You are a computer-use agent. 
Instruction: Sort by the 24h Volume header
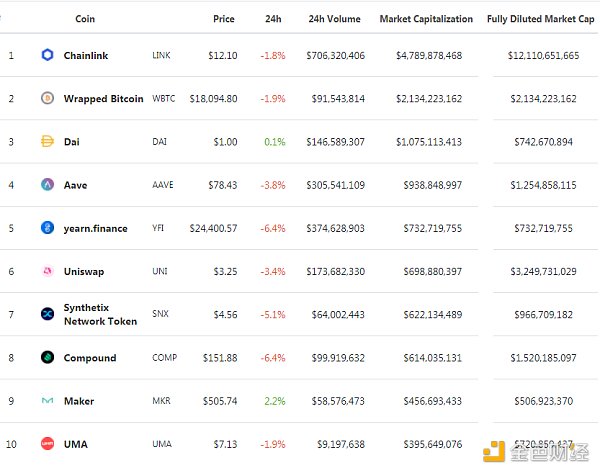click(x=334, y=19)
